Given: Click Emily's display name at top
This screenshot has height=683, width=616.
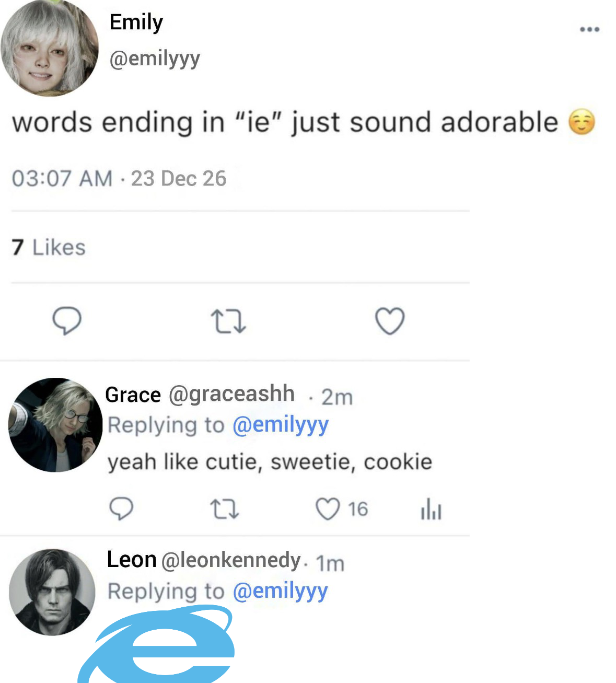Looking at the screenshot, I should point(136,22).
